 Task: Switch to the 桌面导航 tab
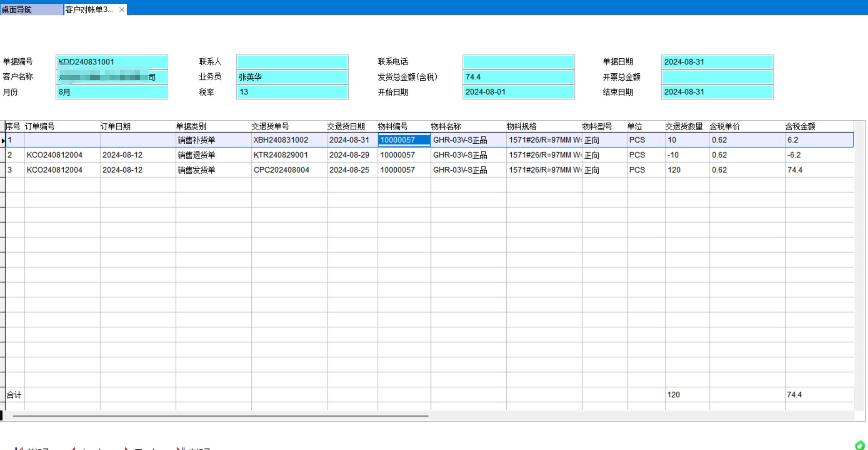pyautogui.click(x=17, y=10)
